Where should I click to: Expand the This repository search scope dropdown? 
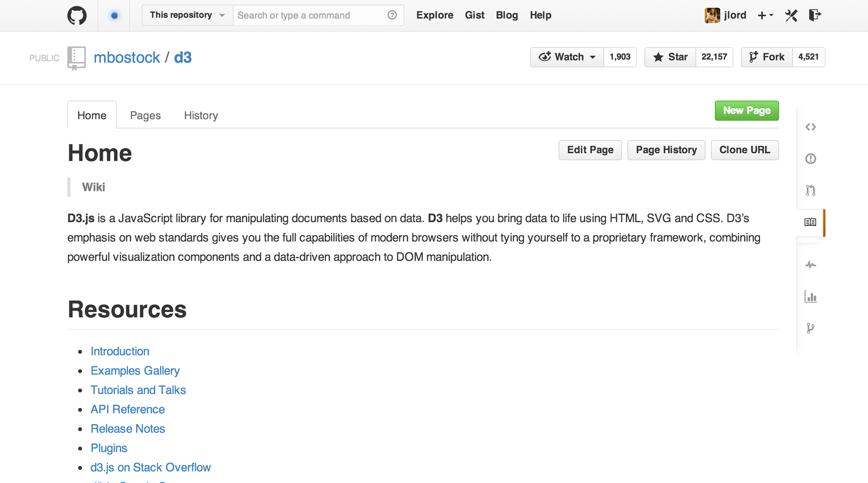(188, 15)
